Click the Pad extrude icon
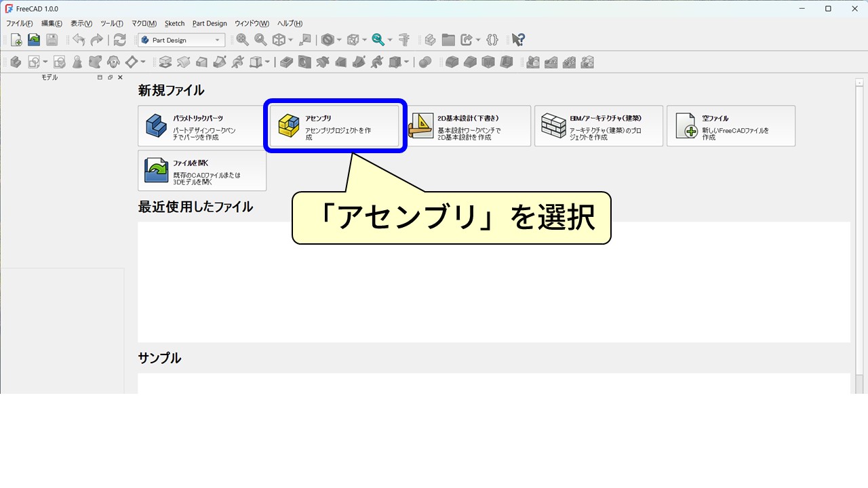This screenshot has height=488, width=868. 165,62
